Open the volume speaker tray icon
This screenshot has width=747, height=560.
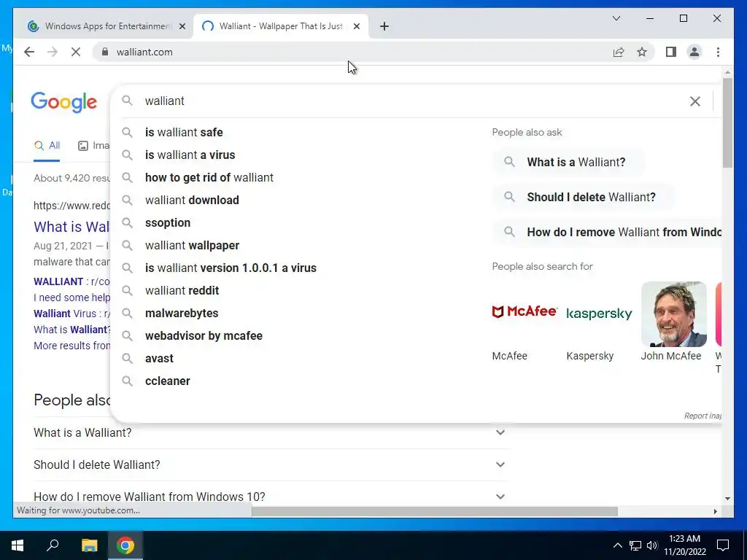pyautogui.click(x=652, y=545)
